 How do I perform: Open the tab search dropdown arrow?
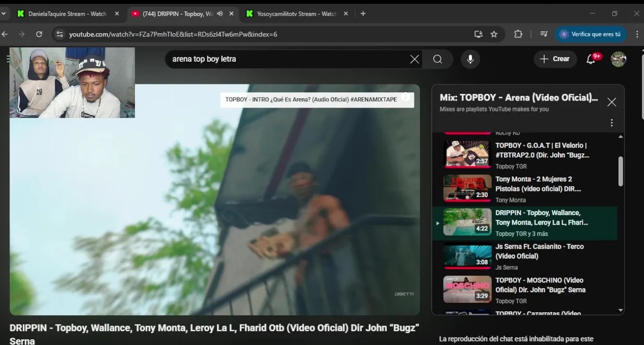[x=4, y=14]
